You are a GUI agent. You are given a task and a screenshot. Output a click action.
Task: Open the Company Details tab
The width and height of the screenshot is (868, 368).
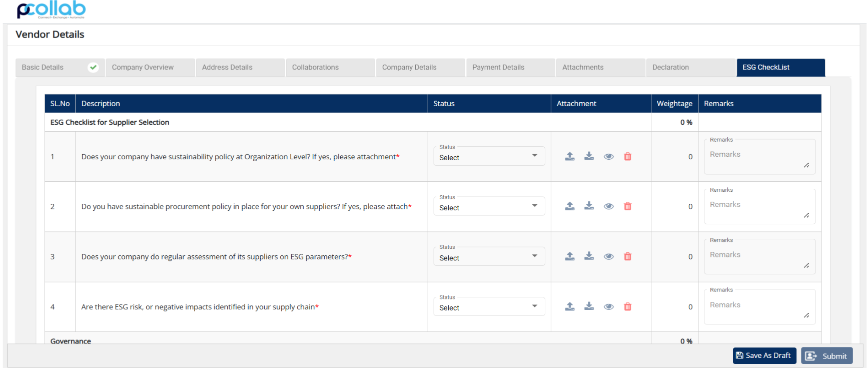pos(420,68)
